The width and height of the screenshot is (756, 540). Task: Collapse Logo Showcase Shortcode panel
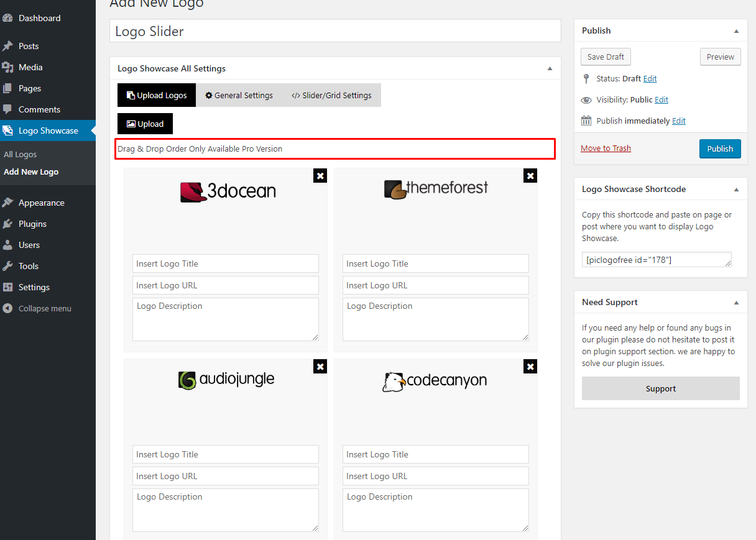tap(736, 189)
